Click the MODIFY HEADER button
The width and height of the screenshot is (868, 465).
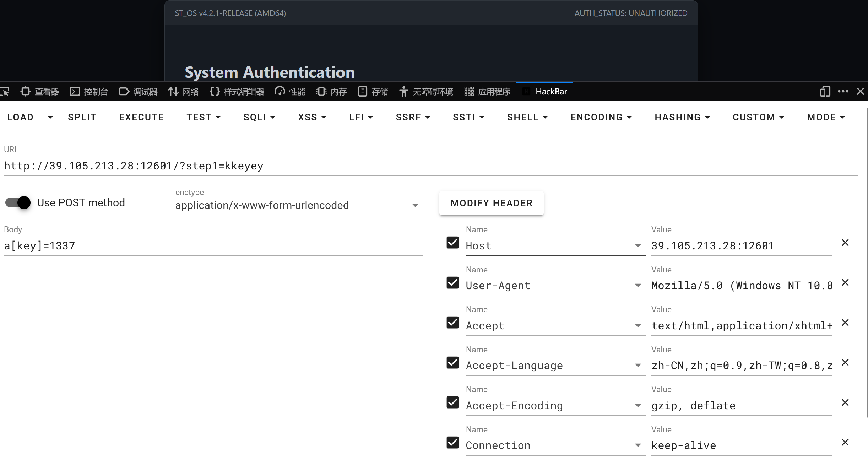click(492, 203)
